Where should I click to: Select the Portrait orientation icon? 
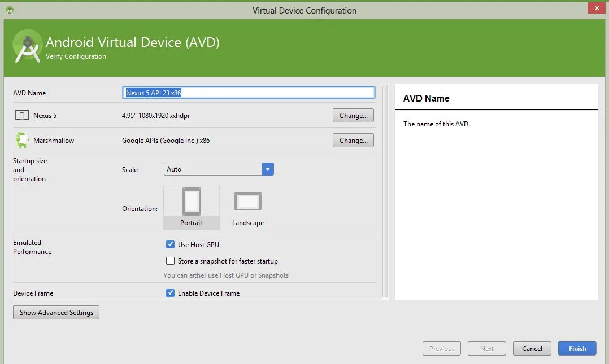coord(192,202)
